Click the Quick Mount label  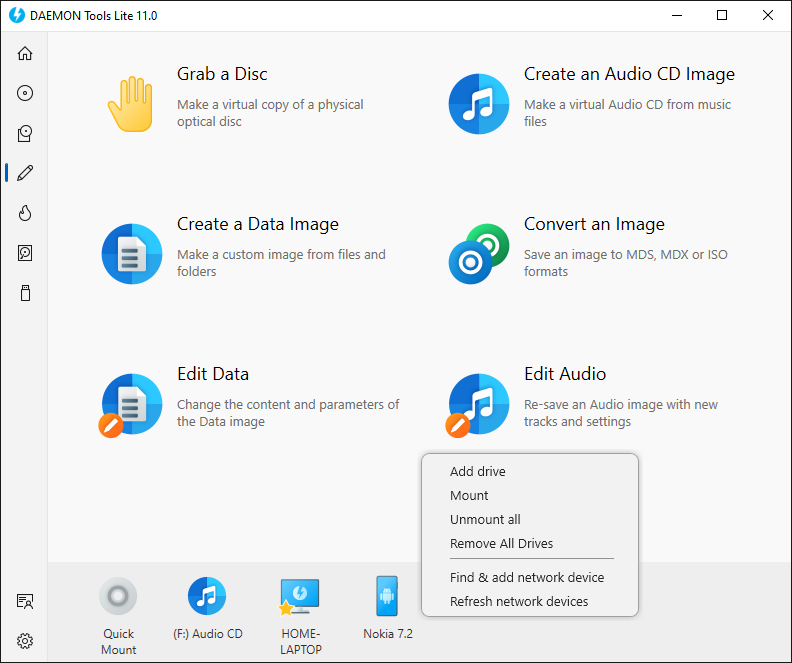pyautogui.click(x=118, y=641)
